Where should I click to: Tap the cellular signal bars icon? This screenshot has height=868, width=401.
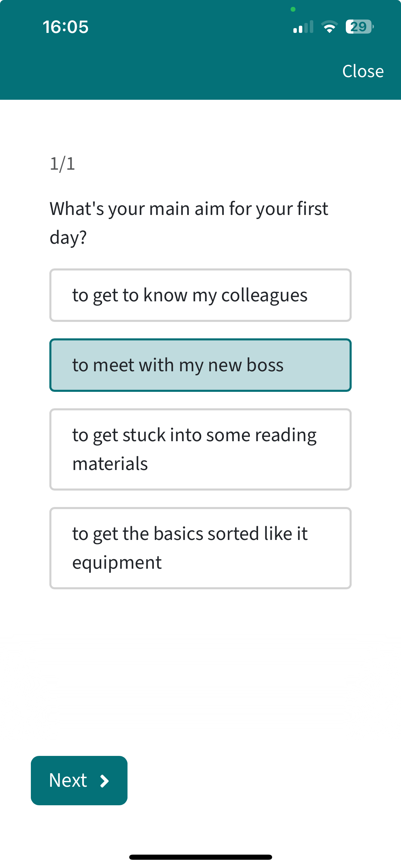(303, 27)
